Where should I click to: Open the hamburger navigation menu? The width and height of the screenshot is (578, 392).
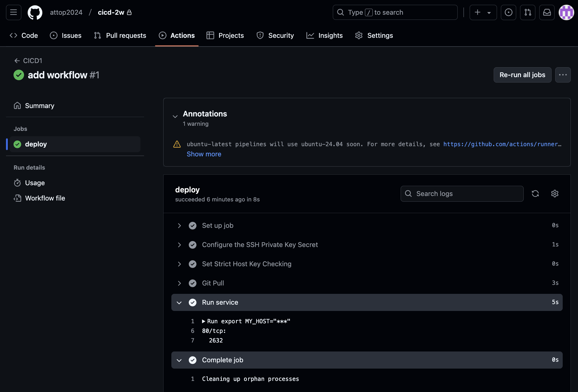pos(14,12)
